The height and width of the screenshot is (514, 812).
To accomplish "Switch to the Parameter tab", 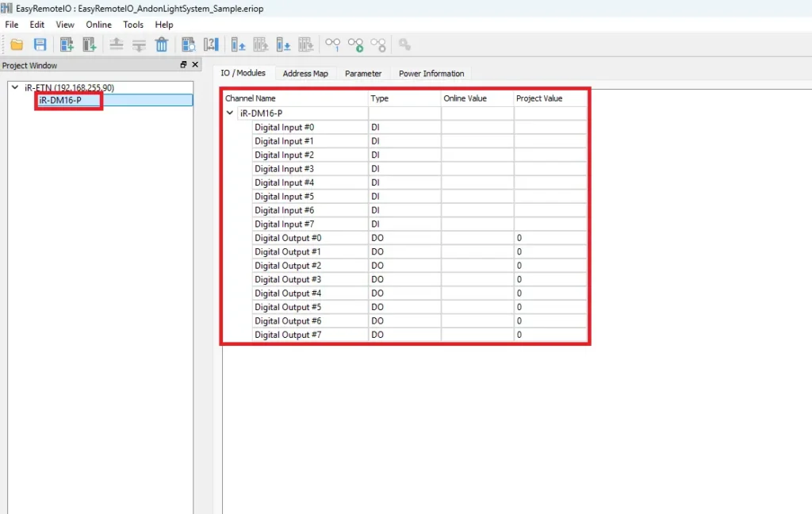I will pos(363,74).
